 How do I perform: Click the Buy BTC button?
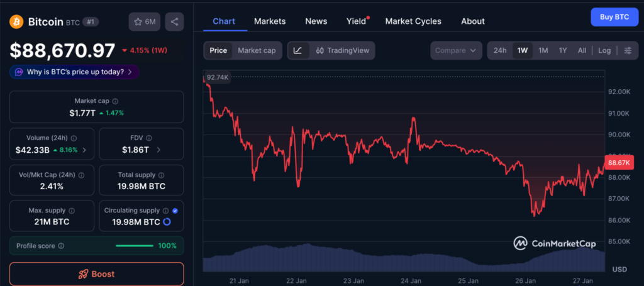(x=614, y=16)
